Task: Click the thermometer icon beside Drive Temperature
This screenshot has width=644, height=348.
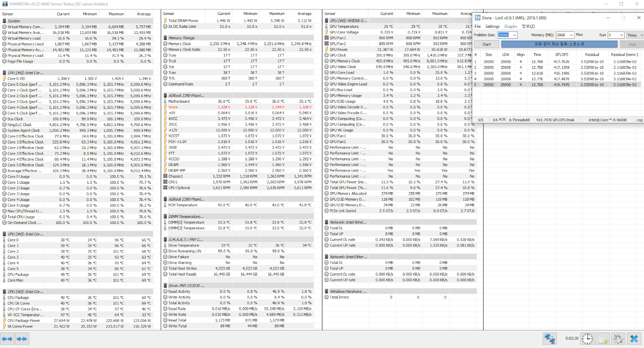Action: [x=165, y=245]
